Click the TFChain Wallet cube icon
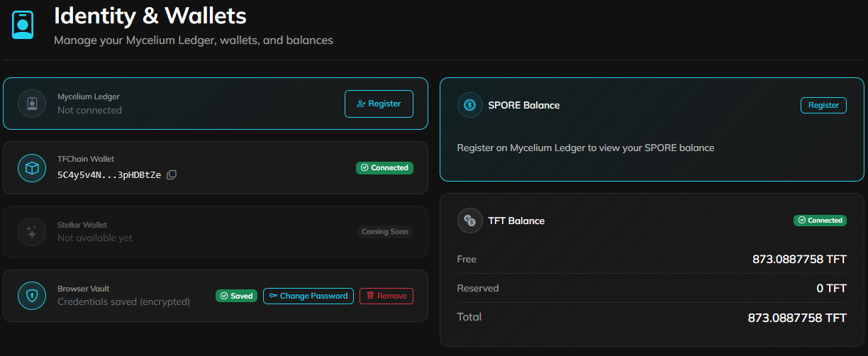The height and width of the screenshot is (356, 868). pos(32,168)
